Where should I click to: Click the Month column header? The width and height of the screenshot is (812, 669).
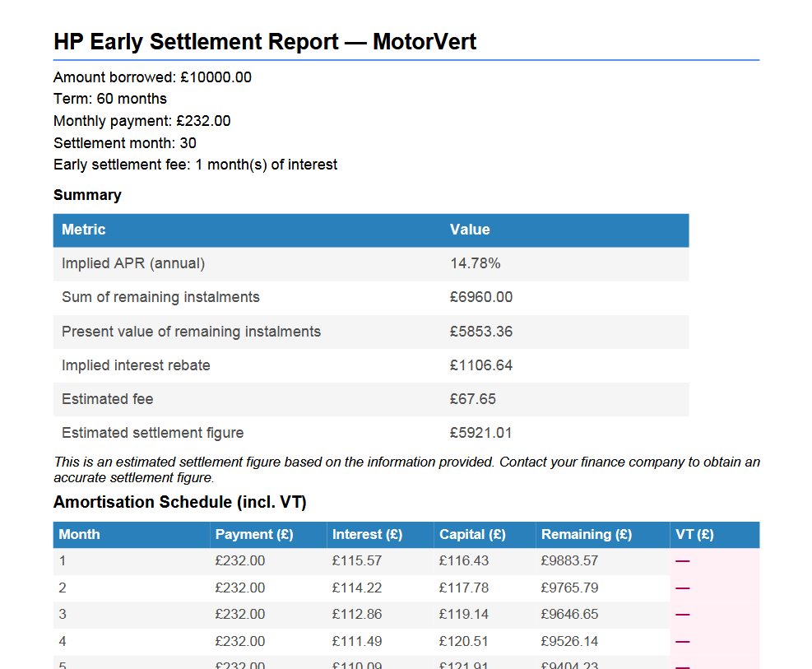(x=80, y=534)
